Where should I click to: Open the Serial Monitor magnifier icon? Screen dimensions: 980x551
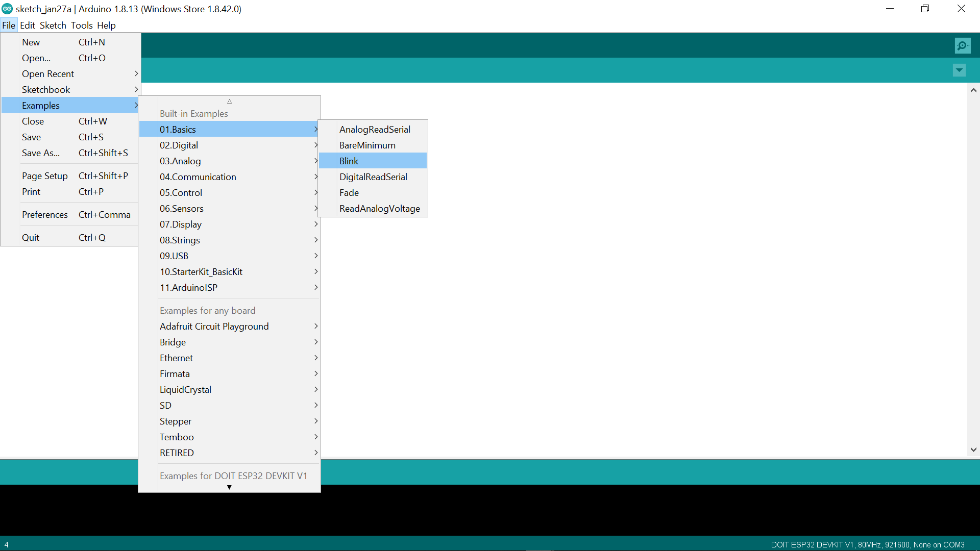[962, 46]
